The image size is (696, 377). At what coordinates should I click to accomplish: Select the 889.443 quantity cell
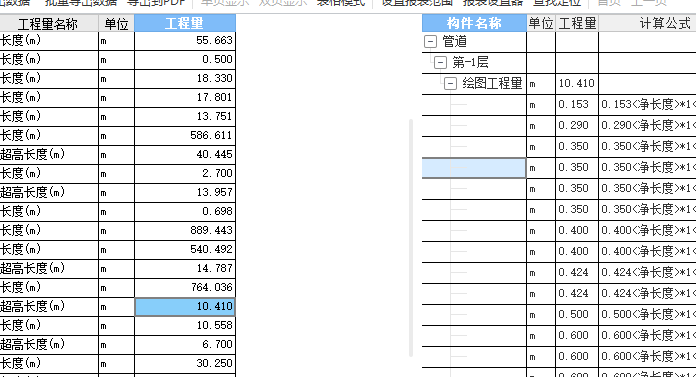click(x=185, y=230)
